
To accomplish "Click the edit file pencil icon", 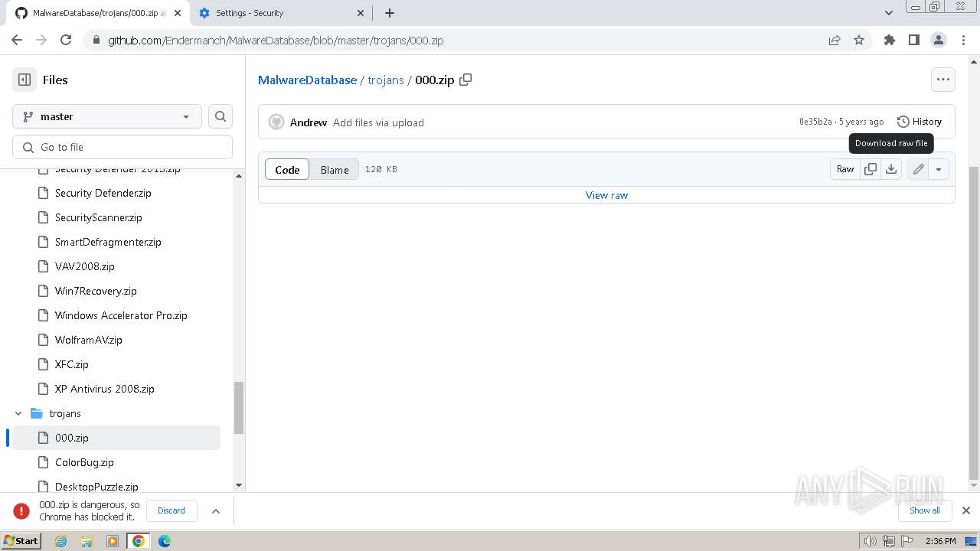I will 919,169.
